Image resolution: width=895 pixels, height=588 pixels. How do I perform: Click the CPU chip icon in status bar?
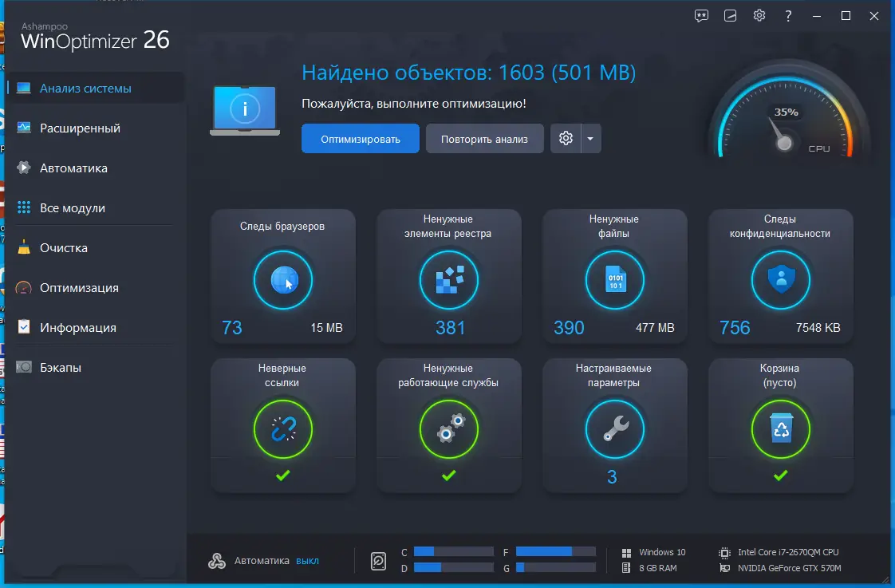(724, 553)
